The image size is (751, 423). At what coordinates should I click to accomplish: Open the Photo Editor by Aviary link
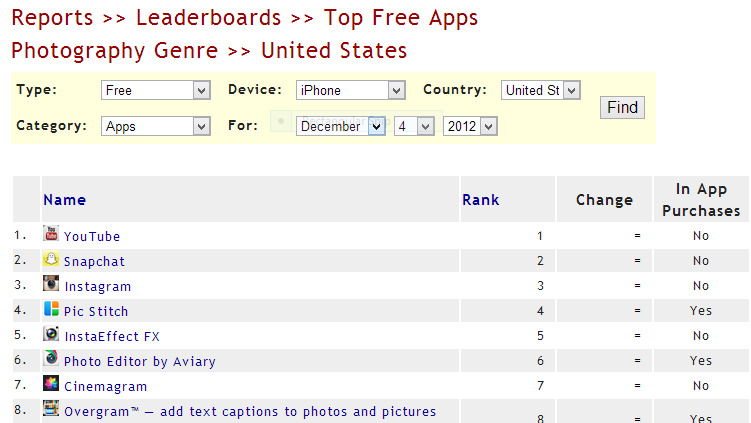139,361
